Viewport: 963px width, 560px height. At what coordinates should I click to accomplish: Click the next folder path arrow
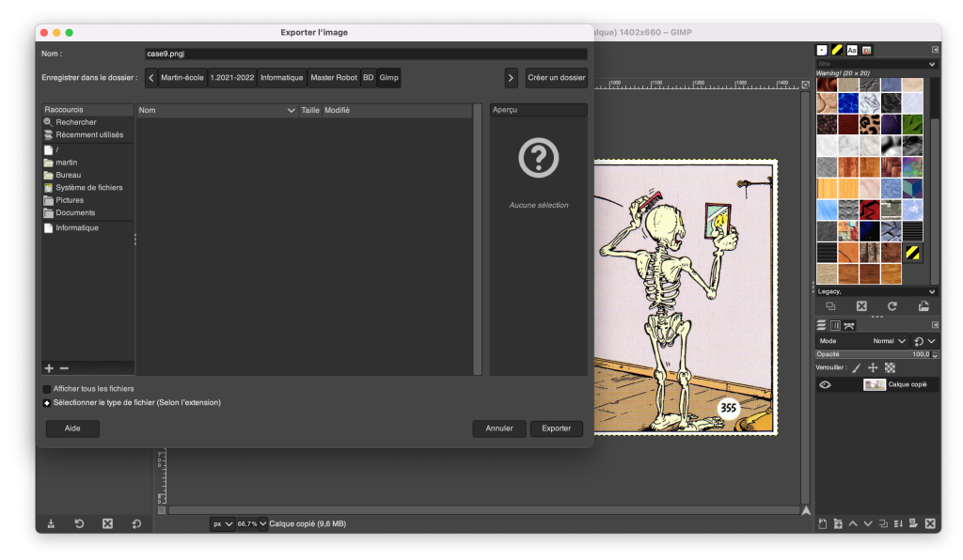(x=511, y=78)
